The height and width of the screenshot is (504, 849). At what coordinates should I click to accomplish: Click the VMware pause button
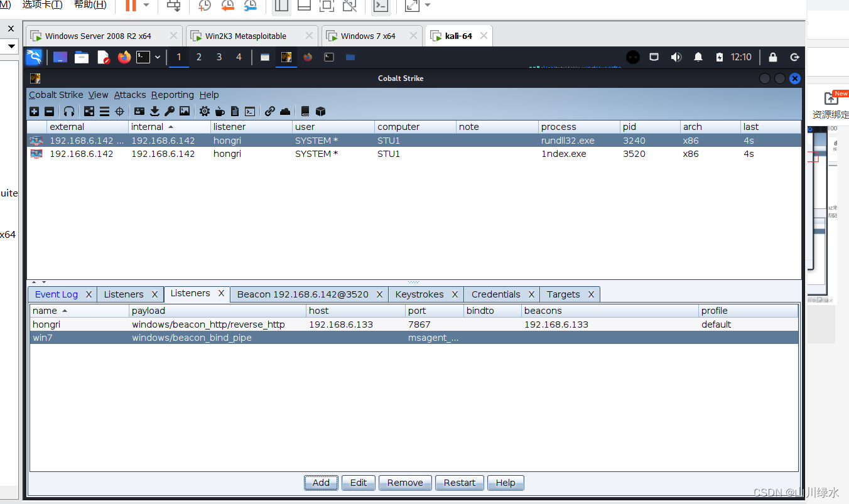pos(131,5)
